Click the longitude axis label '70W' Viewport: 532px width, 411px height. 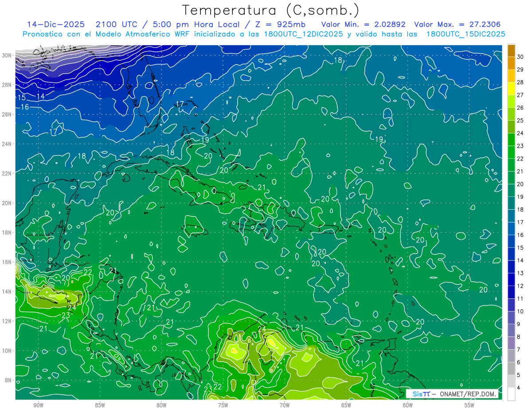coord(285,405)
